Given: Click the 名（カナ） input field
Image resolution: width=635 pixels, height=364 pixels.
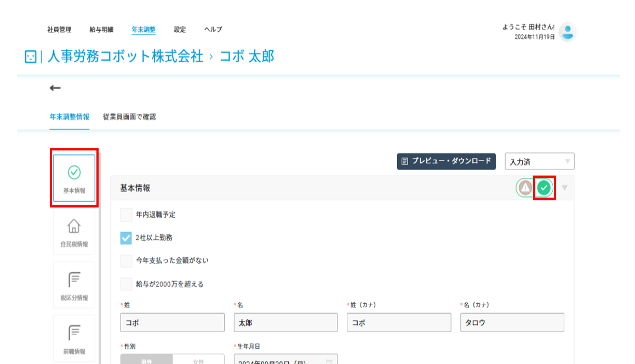Looking at the screenshot, I should 512,322.
